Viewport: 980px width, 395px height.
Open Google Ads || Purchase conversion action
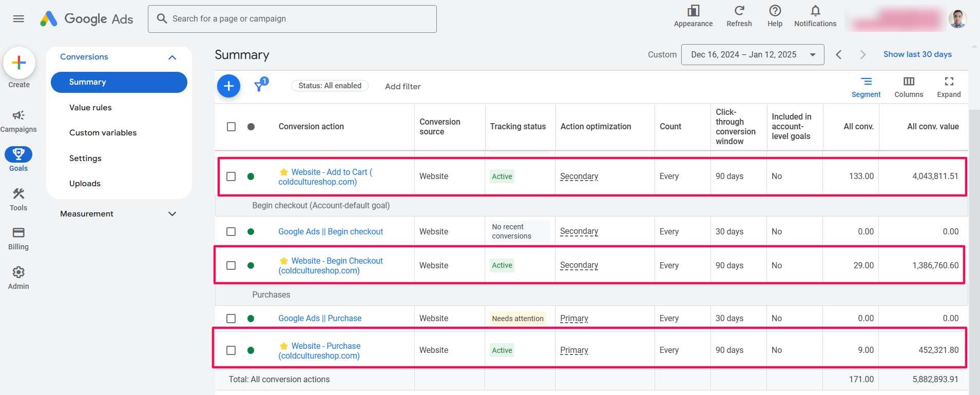tap(320, 319)
